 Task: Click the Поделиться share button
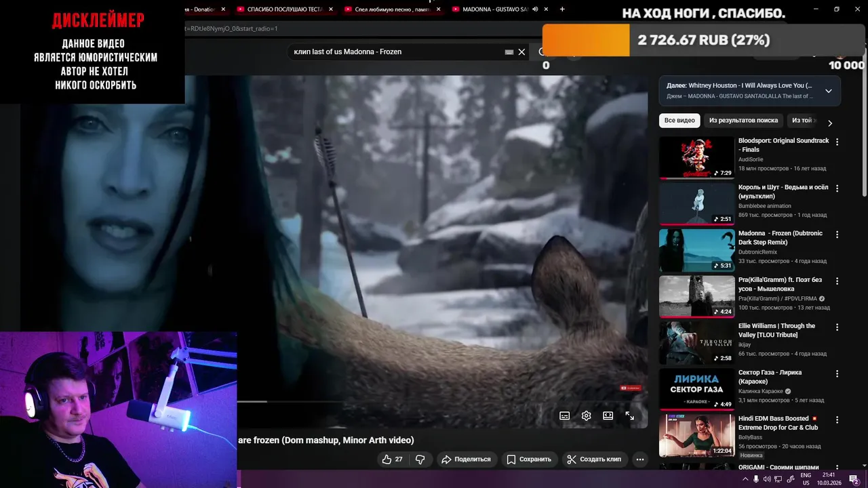click(x=465, y=459)
